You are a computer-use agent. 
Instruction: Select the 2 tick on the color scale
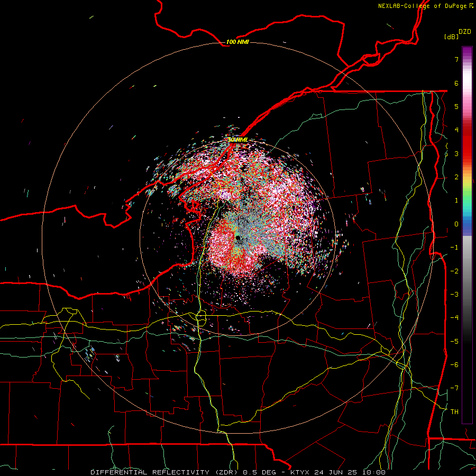coord(456,177)
